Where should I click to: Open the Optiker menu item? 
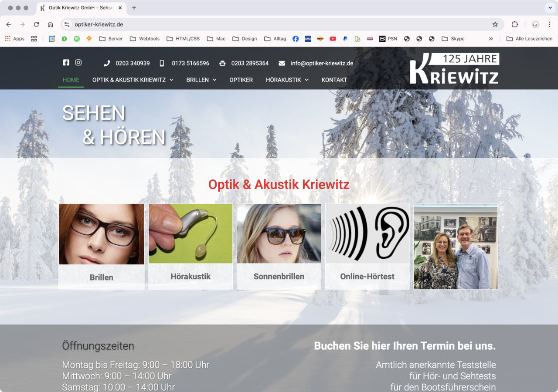(241, 80)
